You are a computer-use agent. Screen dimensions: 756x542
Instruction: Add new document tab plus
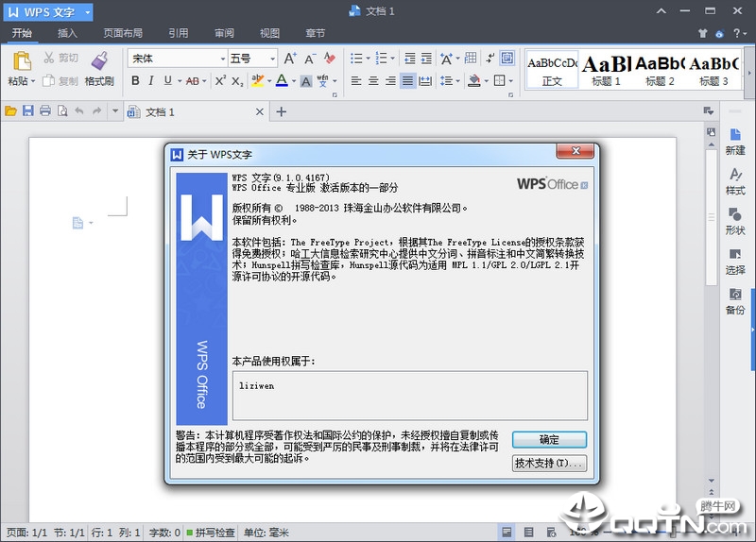click(281, 111)
